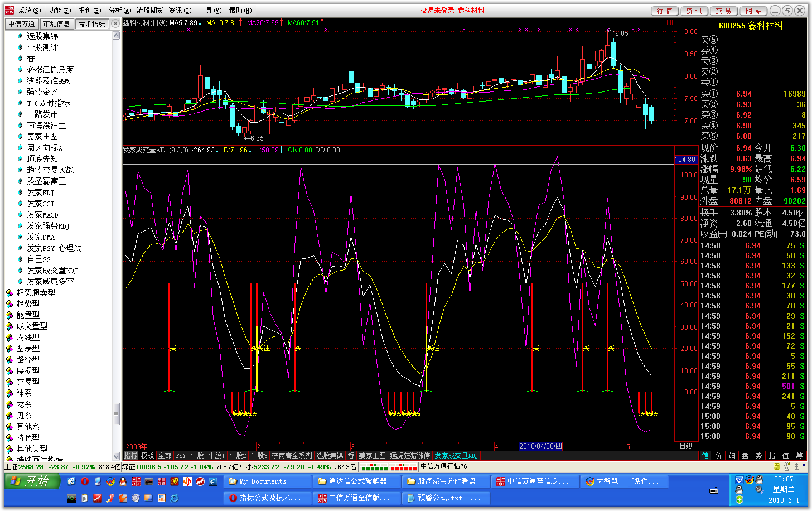The image size is (812, 511).
Task: Click the QQ penguin icon in quick launch
Action: coord(123,481)
